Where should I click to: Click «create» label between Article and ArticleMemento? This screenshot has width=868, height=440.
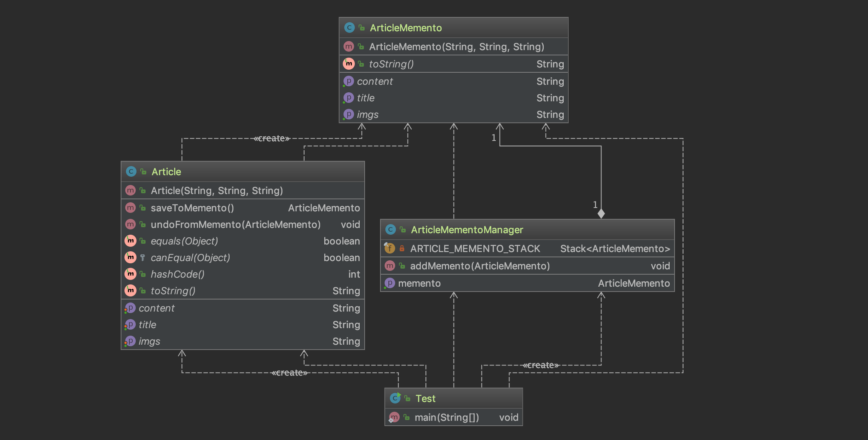tap(271, 138)
